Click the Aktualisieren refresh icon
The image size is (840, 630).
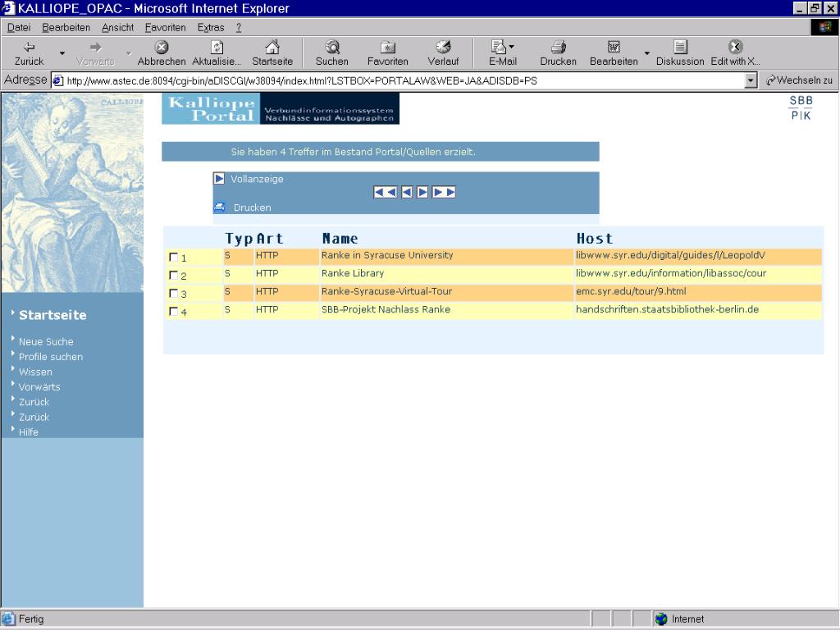217,48
